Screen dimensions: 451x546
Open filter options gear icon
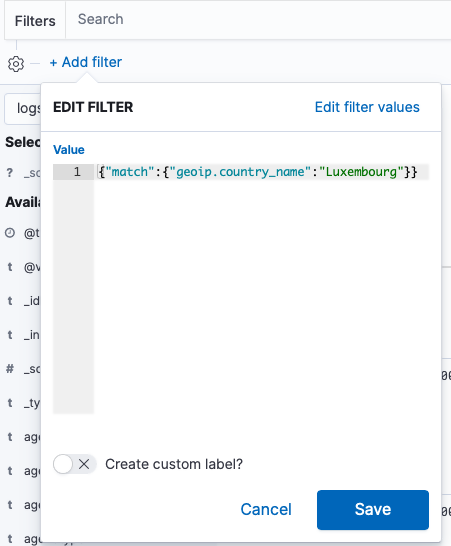pos(16,64)
